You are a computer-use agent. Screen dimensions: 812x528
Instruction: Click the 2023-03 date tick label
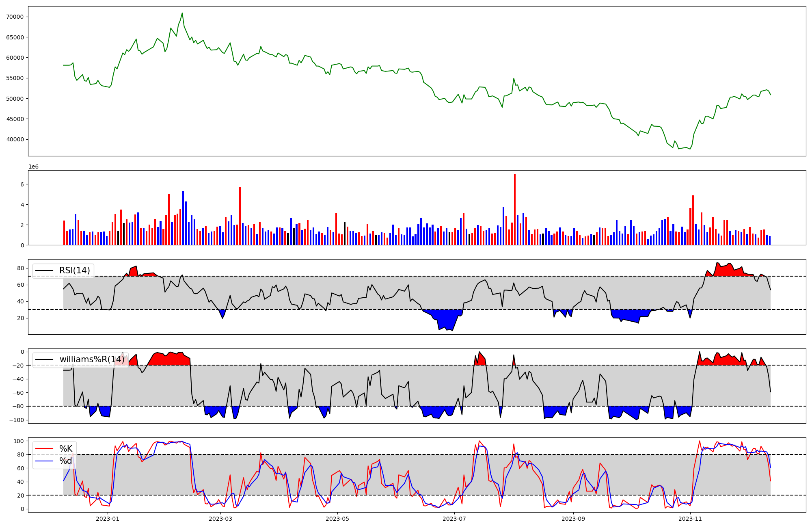coord(220,519)
